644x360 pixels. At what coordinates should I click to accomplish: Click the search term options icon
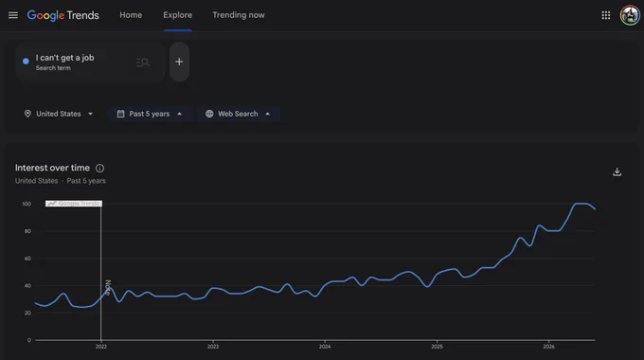142,63
